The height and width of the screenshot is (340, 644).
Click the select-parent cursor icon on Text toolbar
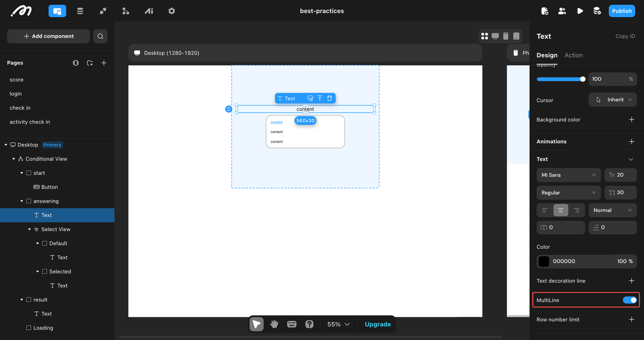(310, 99)
